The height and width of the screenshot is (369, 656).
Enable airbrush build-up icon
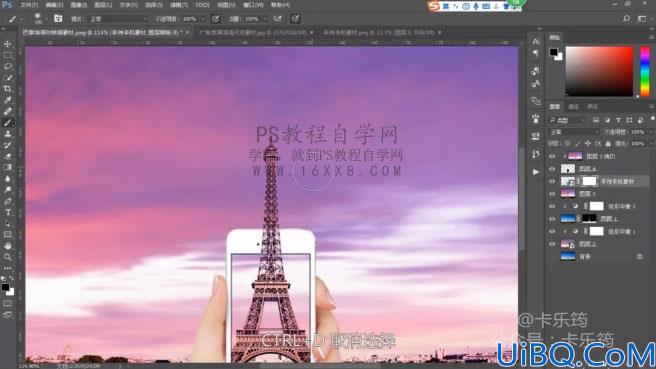pyautogui.click(x=278, y=18)
